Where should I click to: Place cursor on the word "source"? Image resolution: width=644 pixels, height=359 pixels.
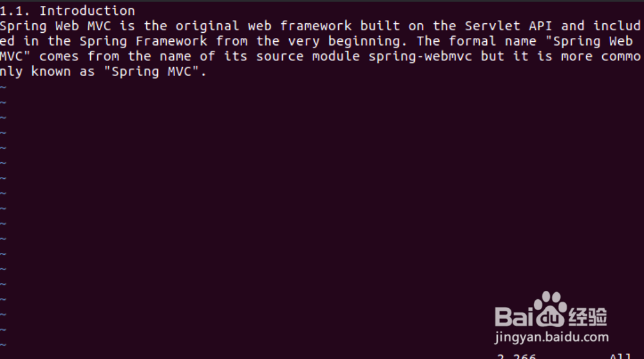(280, 57)
